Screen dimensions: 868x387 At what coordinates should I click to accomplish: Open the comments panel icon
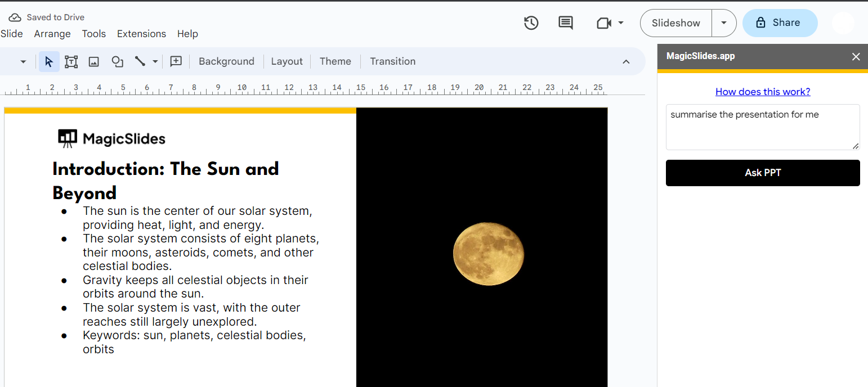[x=565, y=23]
